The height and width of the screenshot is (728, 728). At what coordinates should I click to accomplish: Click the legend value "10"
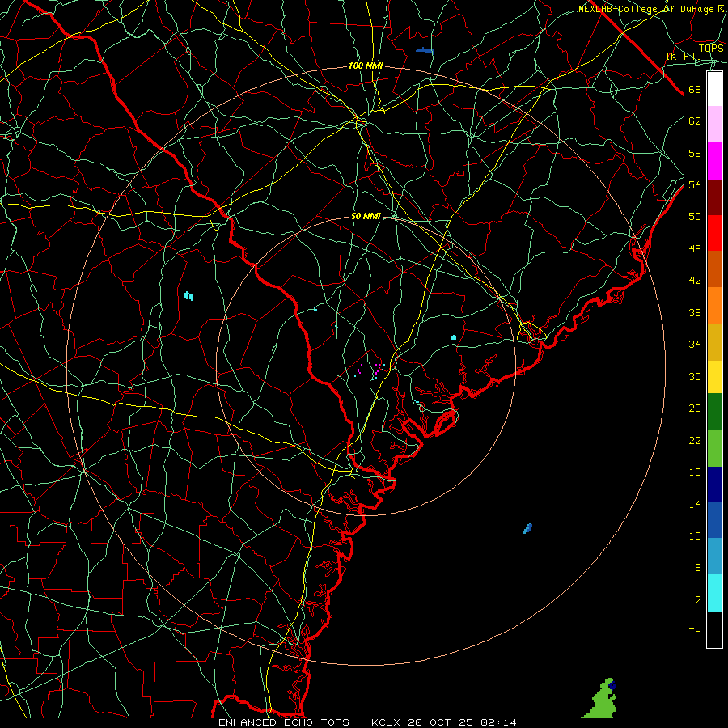(695, 536)
